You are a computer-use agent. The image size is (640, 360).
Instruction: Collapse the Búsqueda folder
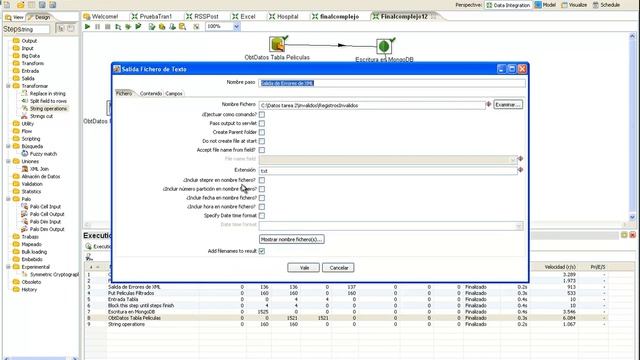[x=8, y=146]
